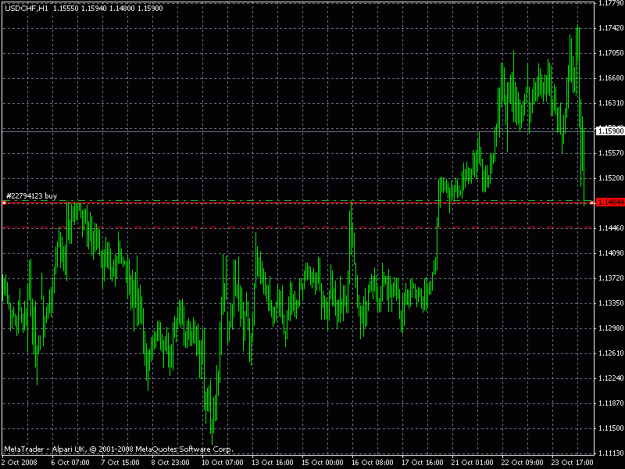Click the 1.12980 price axis label
Viewport: 625px width, 469px height.
click(x=611, y=328)
